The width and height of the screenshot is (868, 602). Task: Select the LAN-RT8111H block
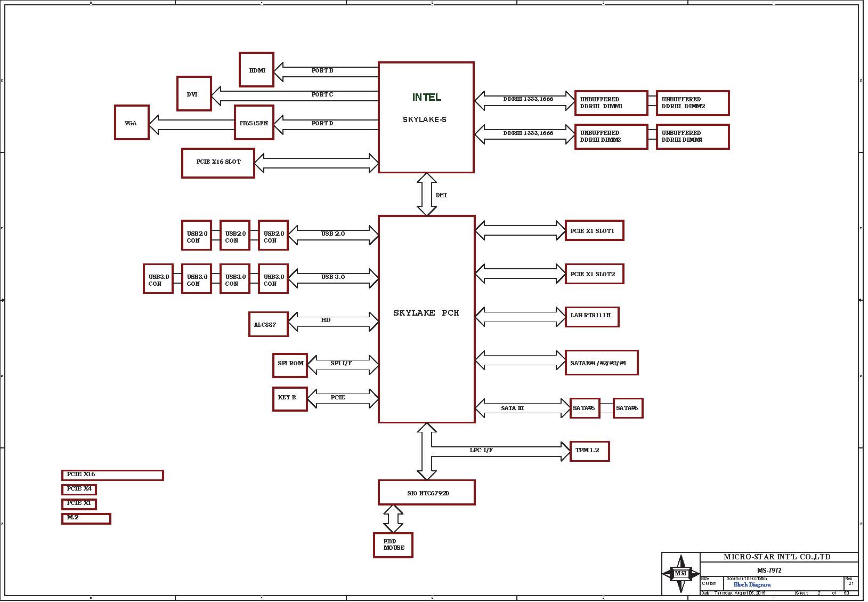click(x=592, y=317)
